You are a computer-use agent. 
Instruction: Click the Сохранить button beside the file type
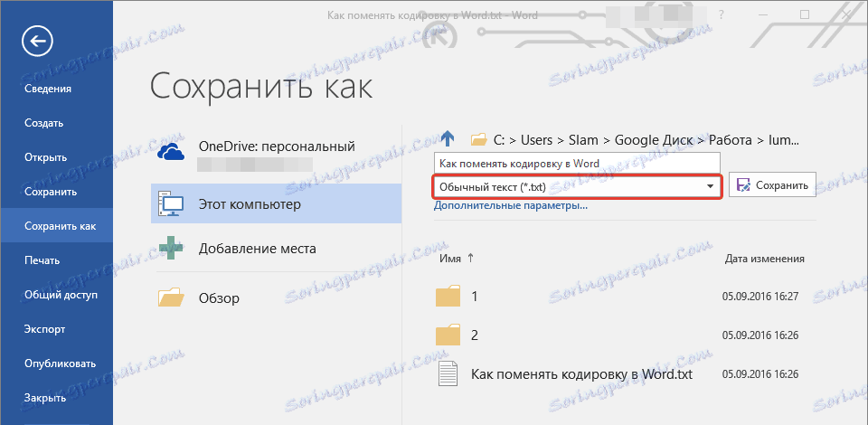point(771,186)
